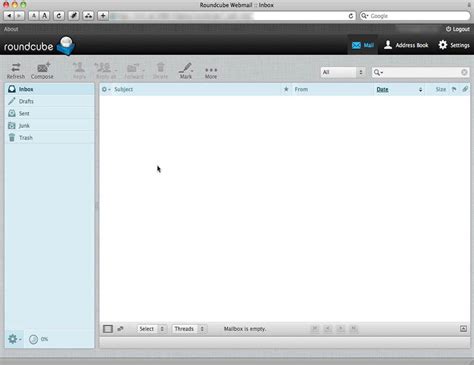Reset the mail search with the clear icon
The height and width of the screenshot is (365, 474).
464,72
